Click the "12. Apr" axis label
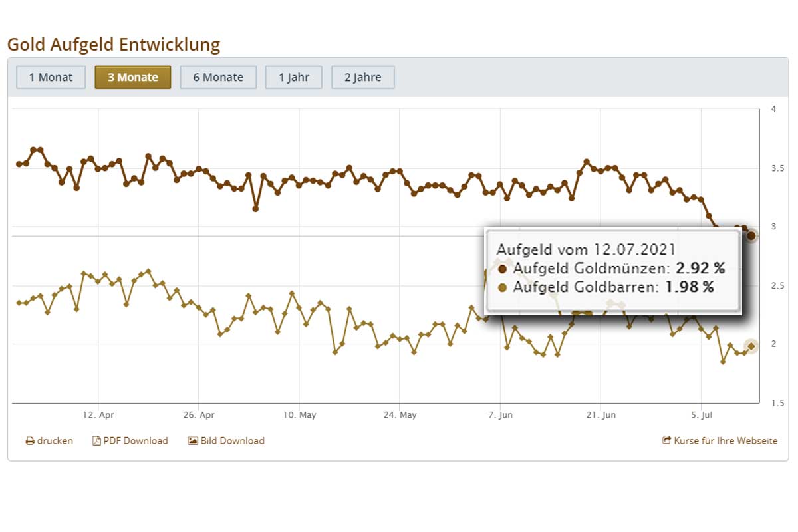 (x=98, y=414)
